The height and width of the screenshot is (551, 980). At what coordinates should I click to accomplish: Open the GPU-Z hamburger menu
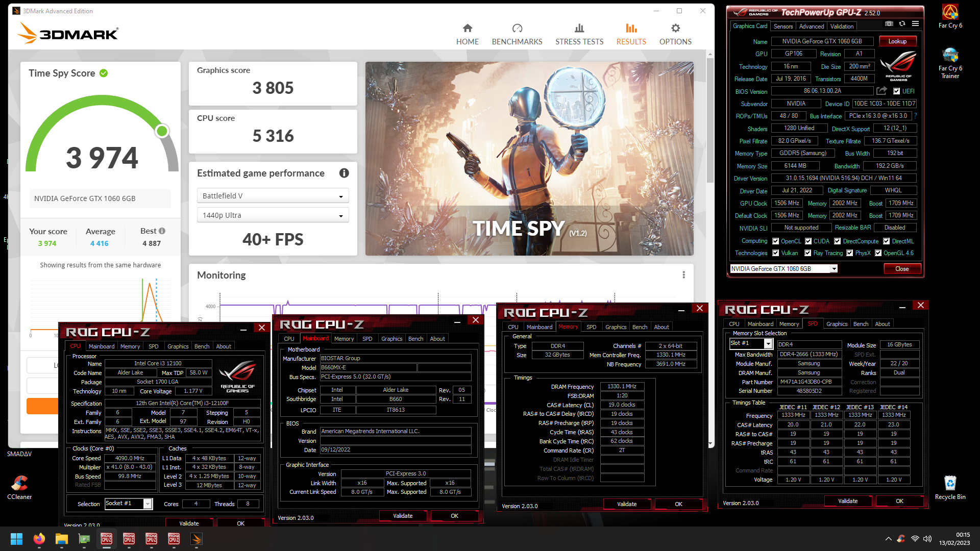[x=915, y=24]
